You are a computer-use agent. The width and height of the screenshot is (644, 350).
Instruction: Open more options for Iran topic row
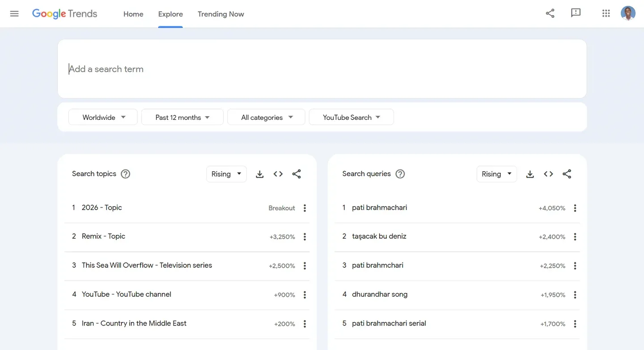(305, 324)
